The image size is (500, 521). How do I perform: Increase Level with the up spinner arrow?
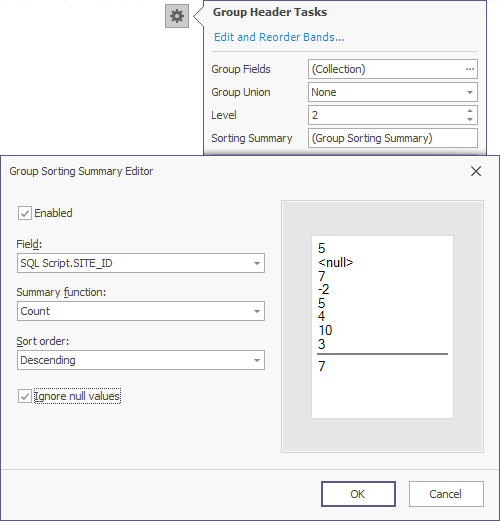tap(470, 111)
